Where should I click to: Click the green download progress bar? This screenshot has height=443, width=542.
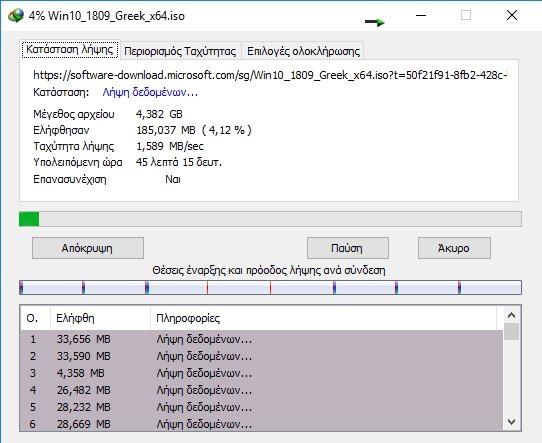[x=270, y=219]
